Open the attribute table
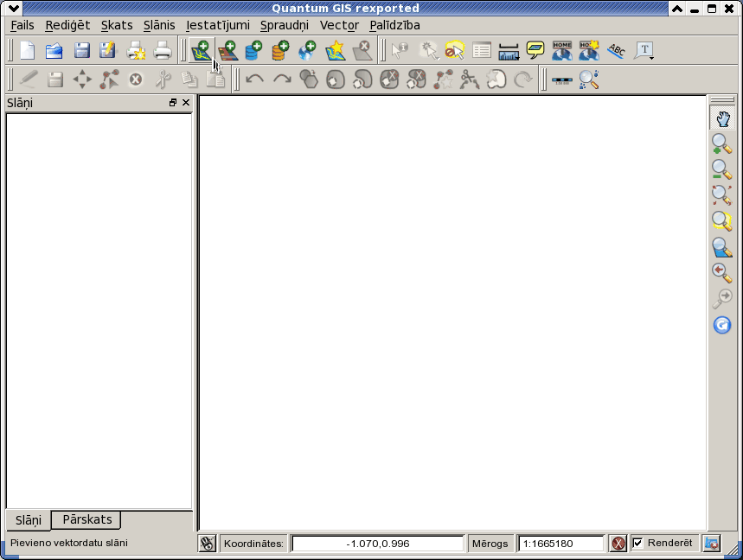The image size is (743, 560). coord(482,50)
